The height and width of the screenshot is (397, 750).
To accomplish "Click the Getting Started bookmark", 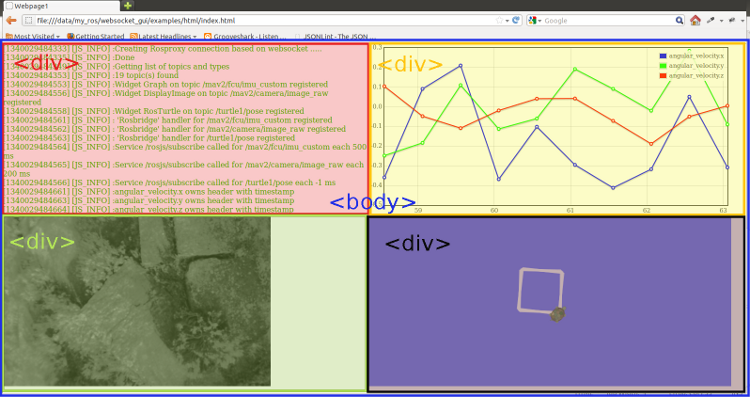I will (96, 36).
